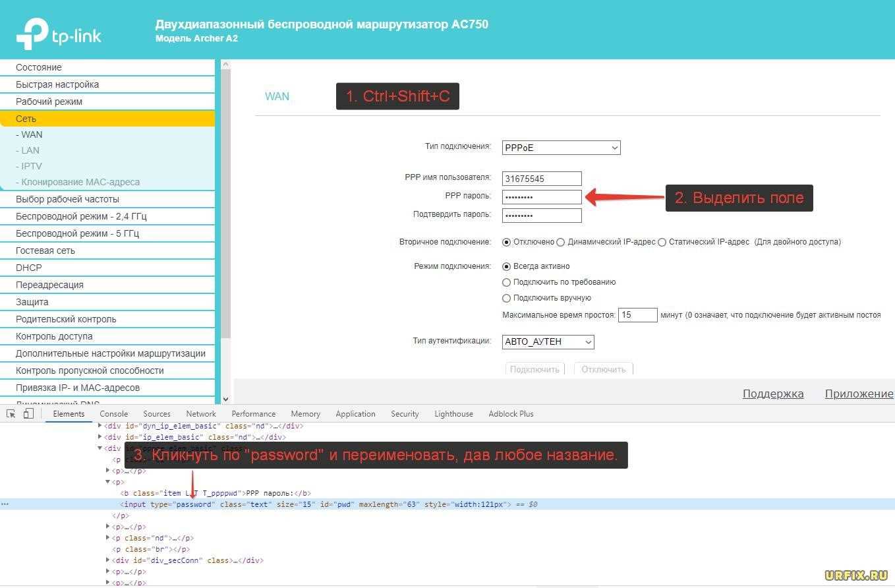Open the 'Тип подключения' PPPoE dropdown
Screen dimensions: 895x588
click(x=561, y=148)
